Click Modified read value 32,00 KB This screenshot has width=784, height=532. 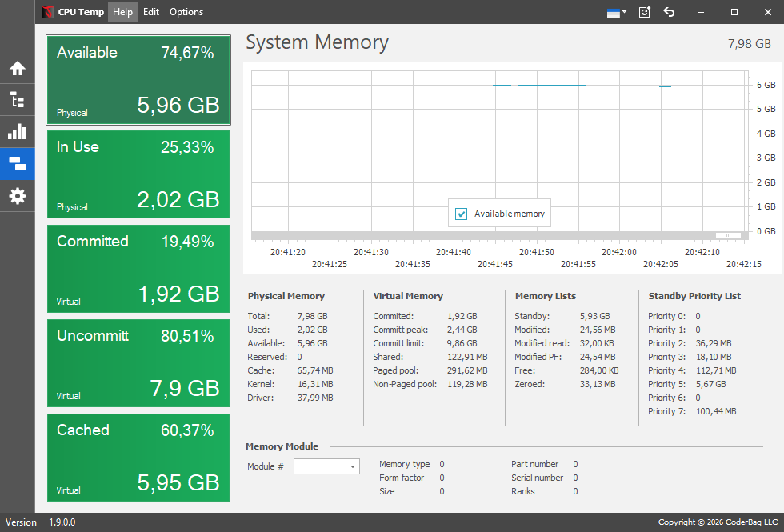(x=597, y=343)
